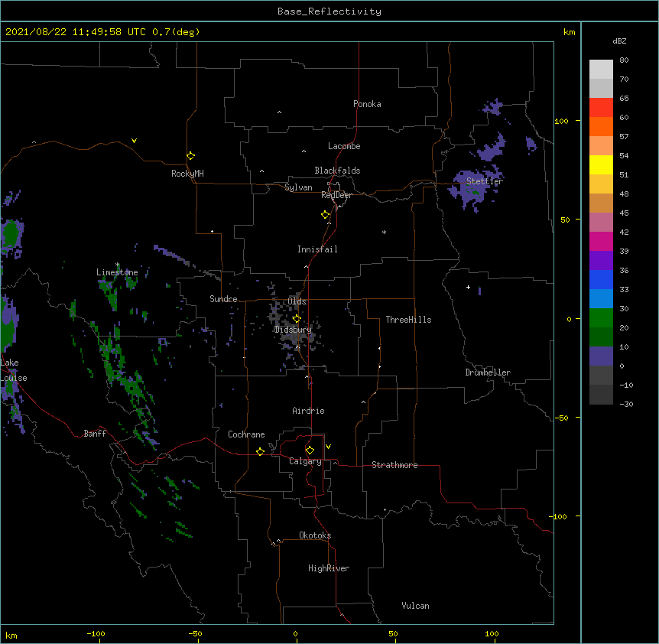Choose the royal blue 33-36 dBZ legend swatch
Viewport: 659px width, 644px height.
[x=601, y=279]
